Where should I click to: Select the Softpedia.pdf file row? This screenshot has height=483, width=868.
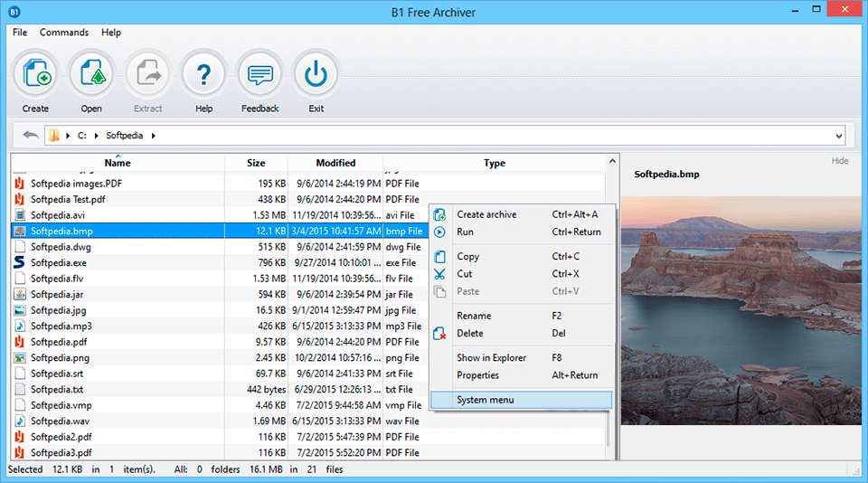click(219, 342)
